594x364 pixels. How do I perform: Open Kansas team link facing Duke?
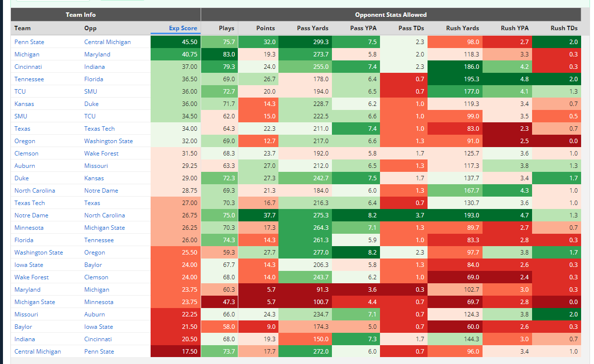tap(24, 104)
